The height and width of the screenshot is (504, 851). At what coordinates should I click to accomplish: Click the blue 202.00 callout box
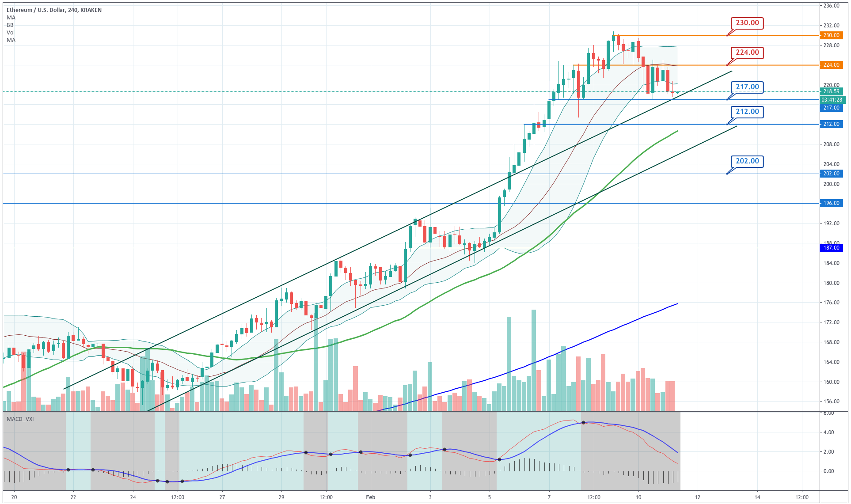tap(747, 161)
